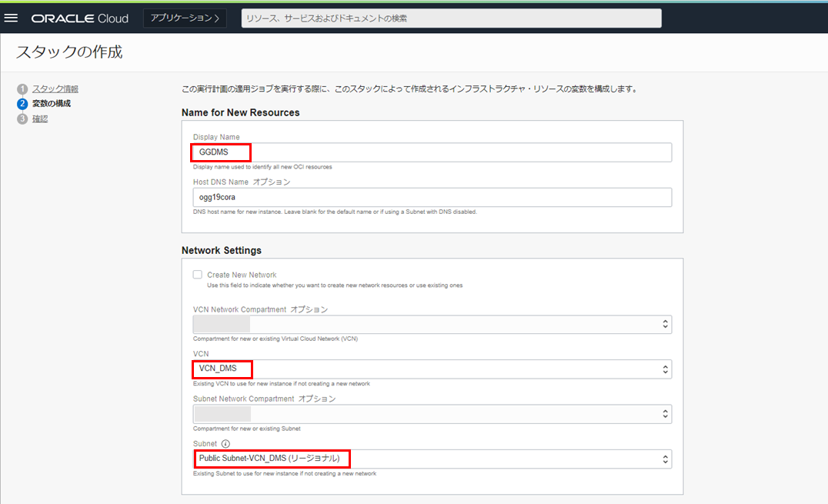Open the VCN dropdown showing VCN_DMS
The image size is (828, 504).
point(432,369)
